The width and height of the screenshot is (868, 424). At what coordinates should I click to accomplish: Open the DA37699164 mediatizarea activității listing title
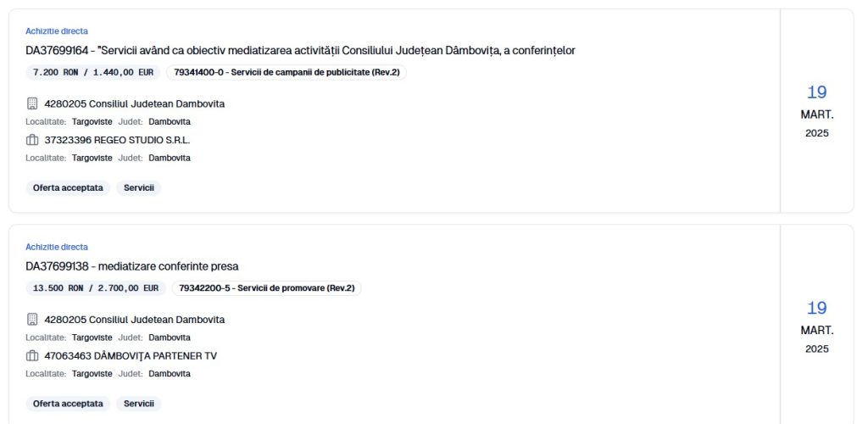click(300, 51)
